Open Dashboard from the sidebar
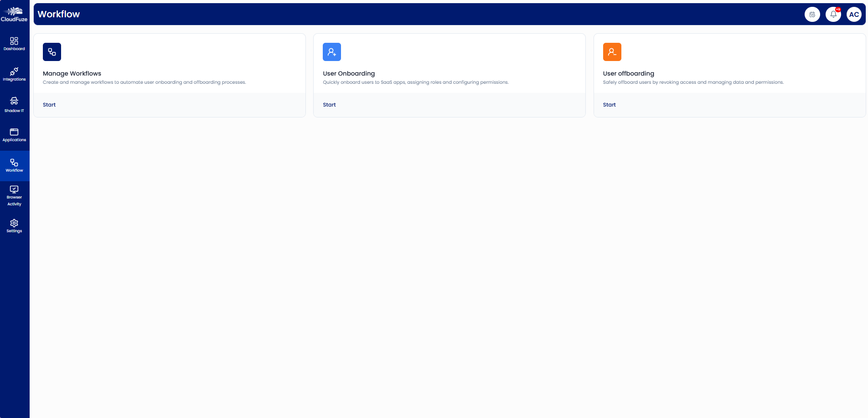This screenshot has height=418, width=868. [14, 43]
